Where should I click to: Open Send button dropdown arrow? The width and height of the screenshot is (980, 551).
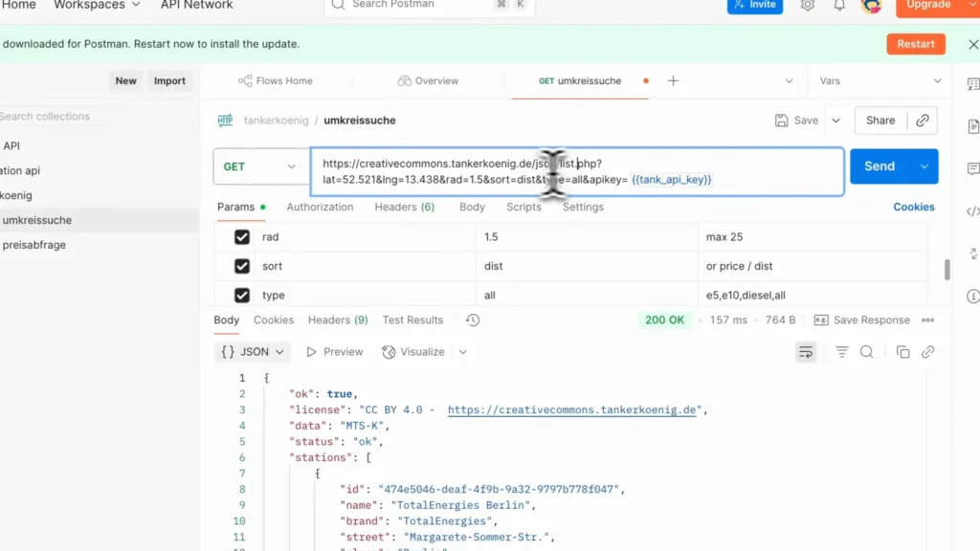coord(924,166)
